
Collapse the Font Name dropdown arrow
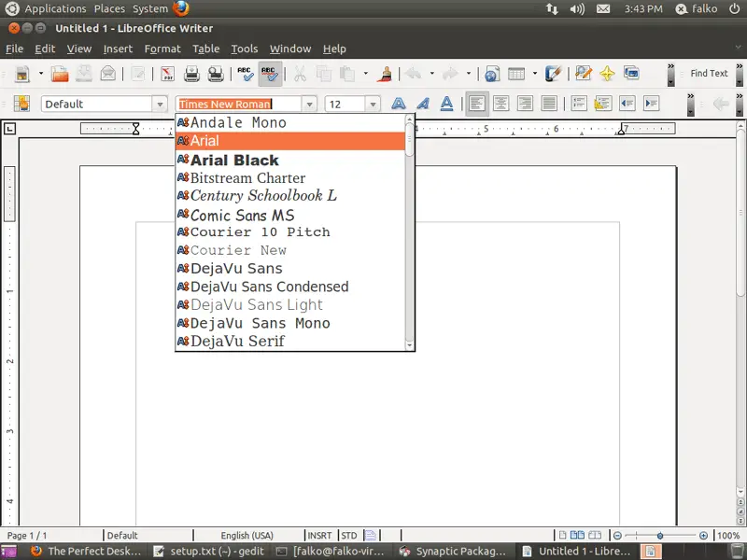[310, 104]
